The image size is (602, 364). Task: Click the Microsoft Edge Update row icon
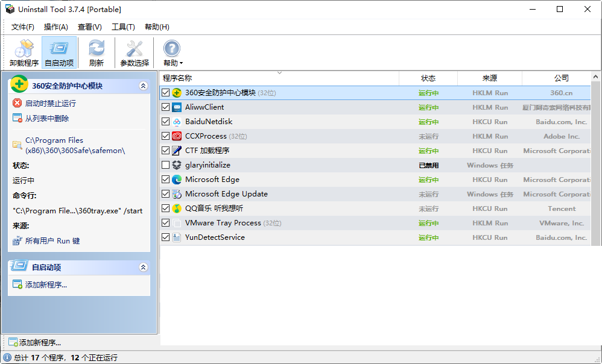point(177,194)
